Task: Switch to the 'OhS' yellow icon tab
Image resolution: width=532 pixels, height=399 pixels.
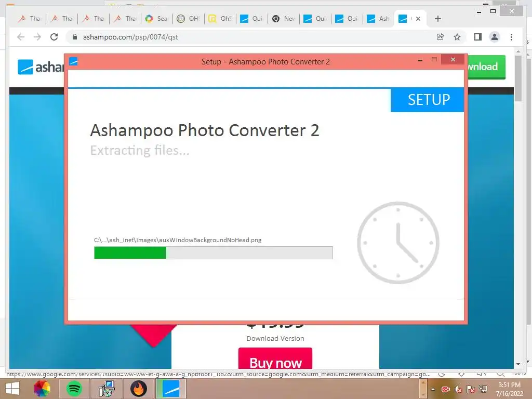Action: 220,19
